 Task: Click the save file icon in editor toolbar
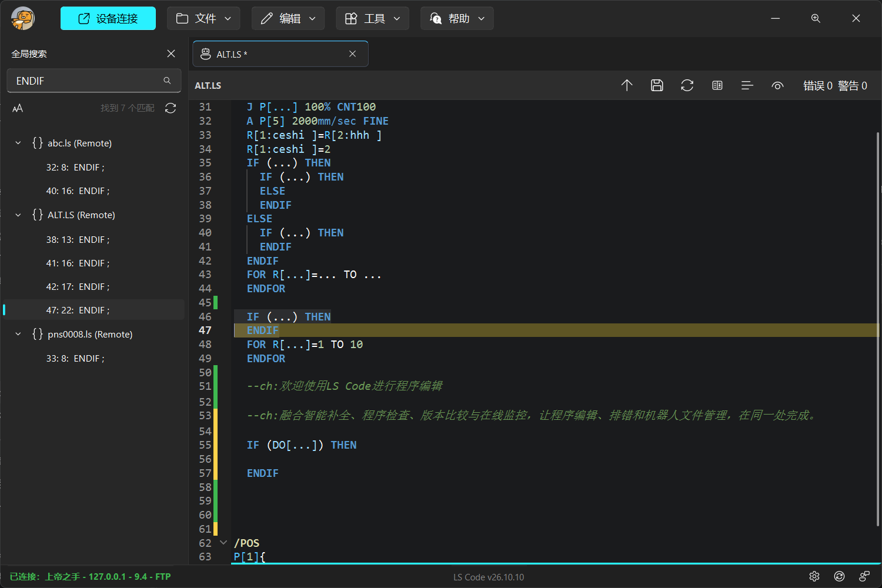tap(657, 85)
